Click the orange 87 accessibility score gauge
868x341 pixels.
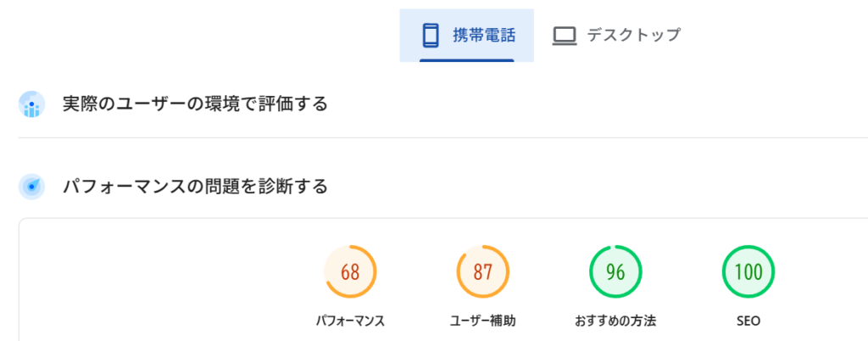tap(482, 271)
